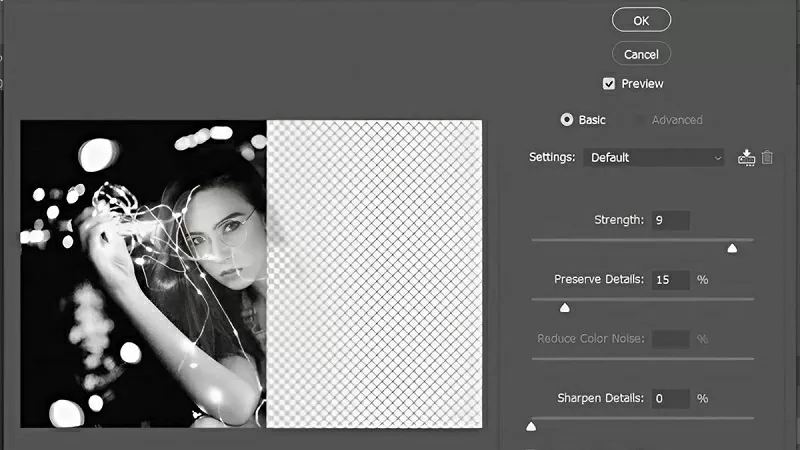Open the Settings dropdown showing Default
This screenshot has height=450, width=800.
(655, 158)
